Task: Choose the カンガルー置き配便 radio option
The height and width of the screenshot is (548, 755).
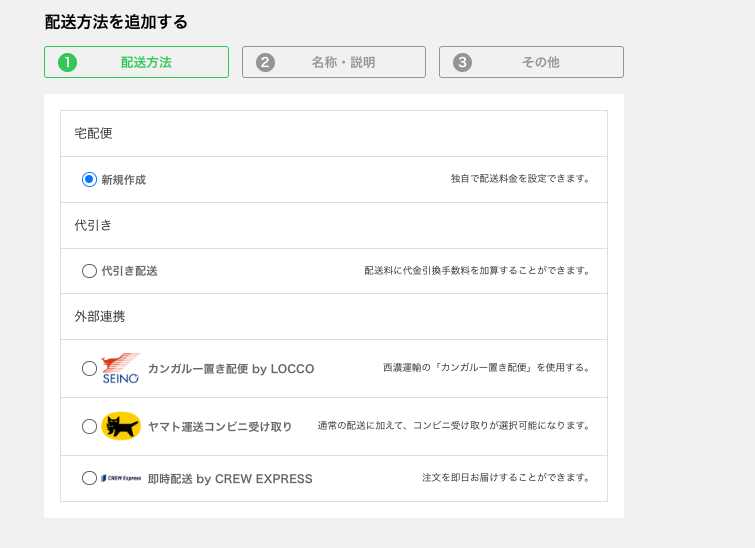Action: tap(89, 368)
